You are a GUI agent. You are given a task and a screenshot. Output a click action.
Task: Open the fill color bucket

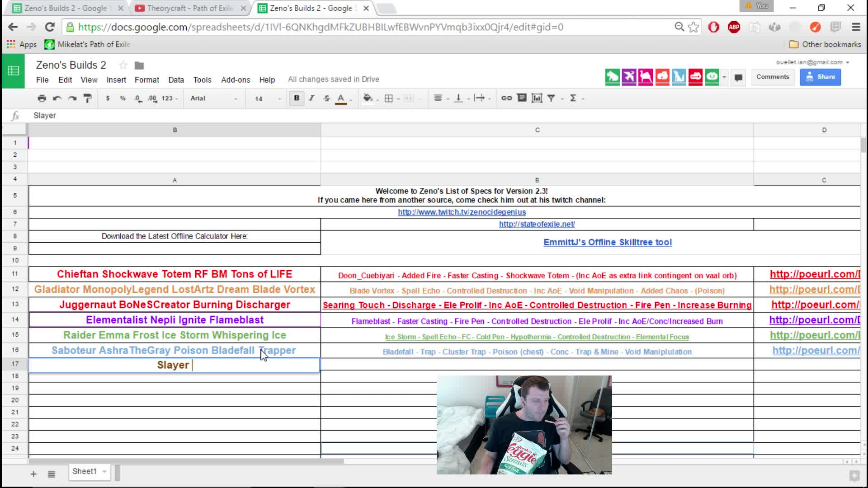(x=368, y=98)
